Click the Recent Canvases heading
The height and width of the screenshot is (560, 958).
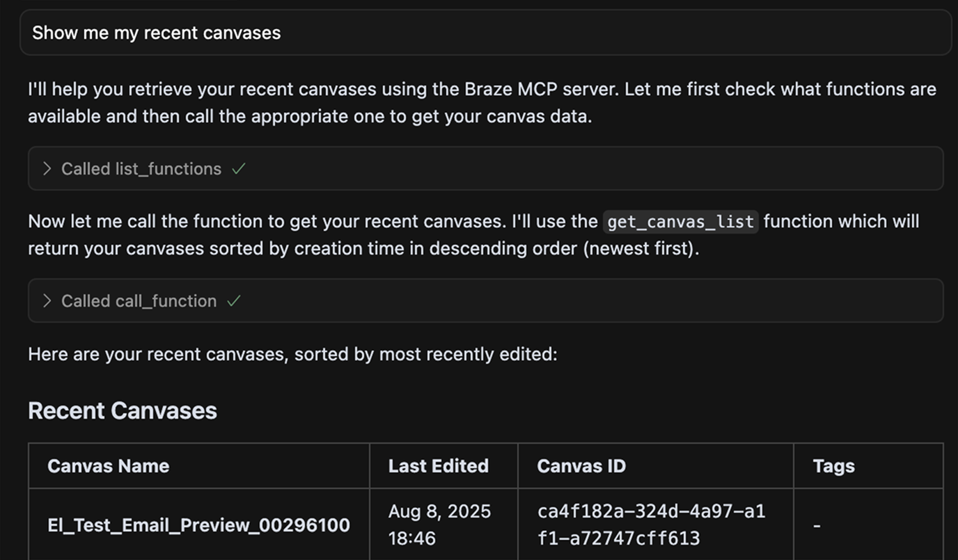coord(122,410)
